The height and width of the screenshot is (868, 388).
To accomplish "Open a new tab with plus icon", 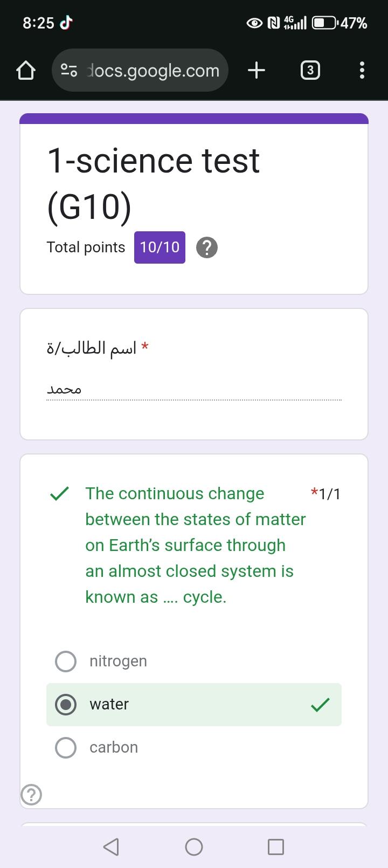I will [x=257, y=70].
